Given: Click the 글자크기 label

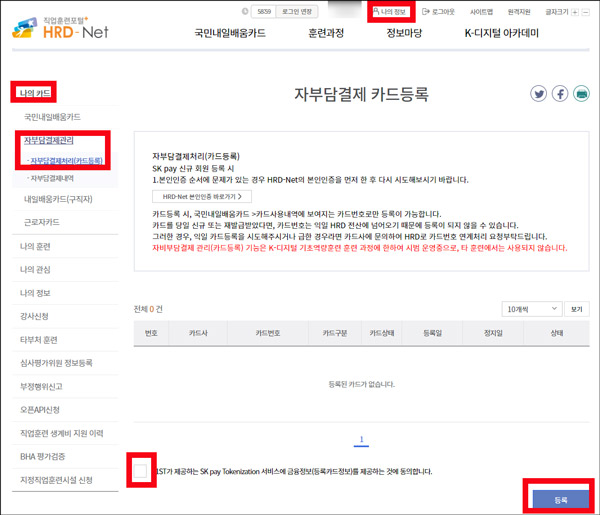Looking at the screenshot, I should (556, 12).
